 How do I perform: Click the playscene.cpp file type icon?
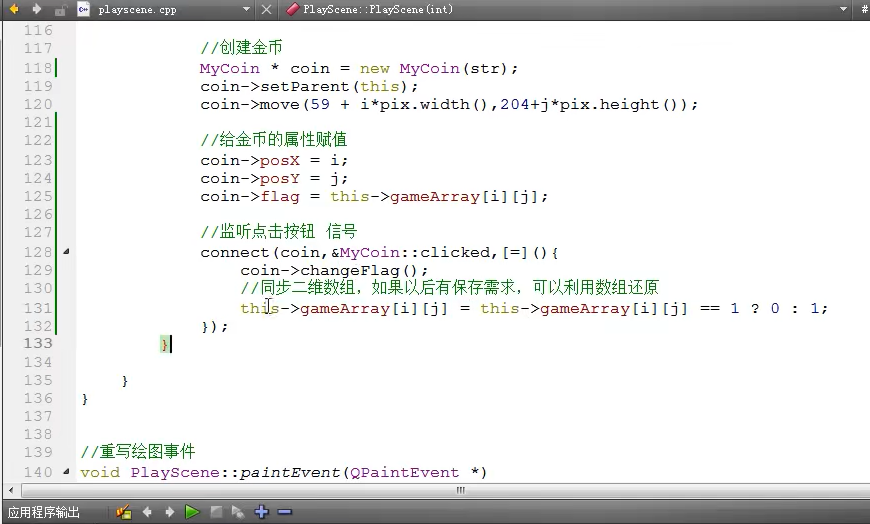[83, 9]
